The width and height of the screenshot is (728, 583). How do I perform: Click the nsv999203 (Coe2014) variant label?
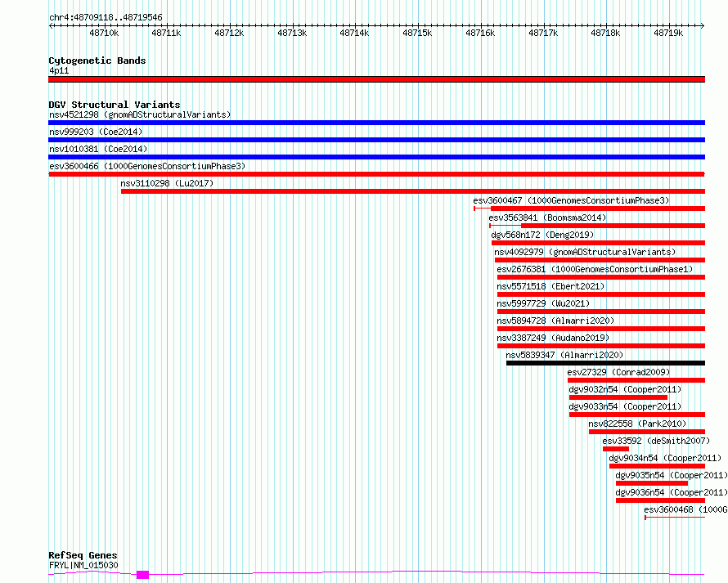96,132
